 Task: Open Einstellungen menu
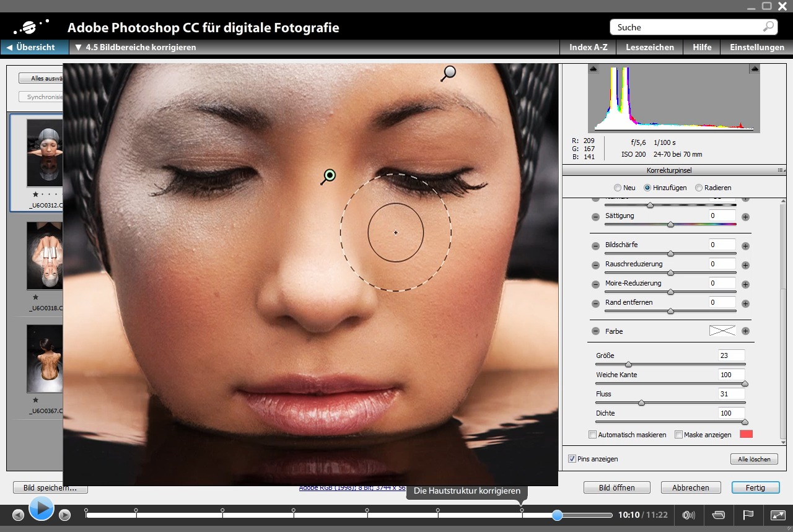(x=757, y=47)
